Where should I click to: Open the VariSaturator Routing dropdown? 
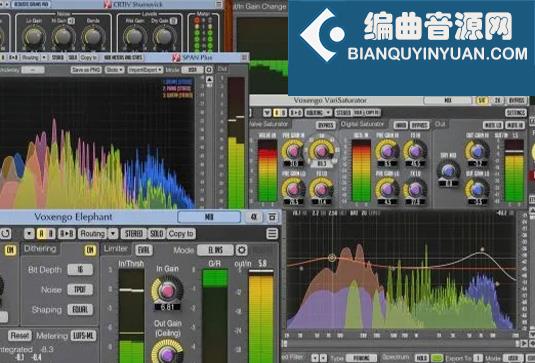click(318, 113)
